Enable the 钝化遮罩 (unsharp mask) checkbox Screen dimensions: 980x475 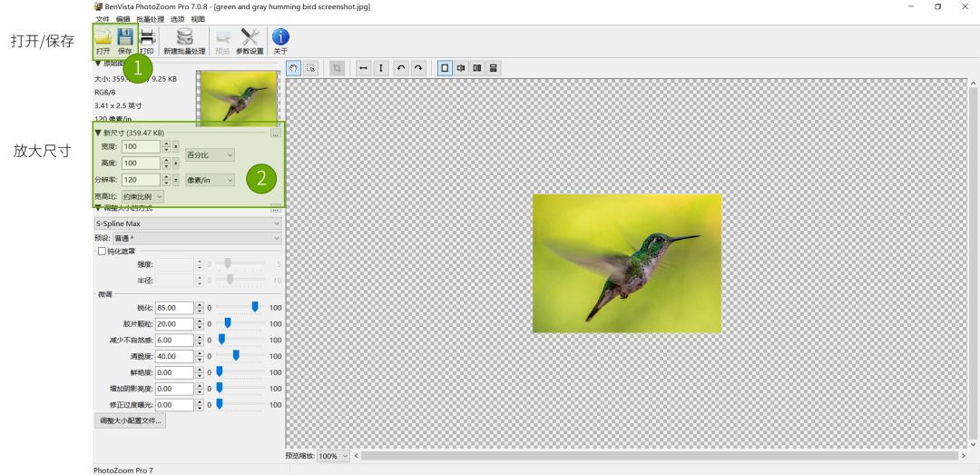click(x=102, y=252)
